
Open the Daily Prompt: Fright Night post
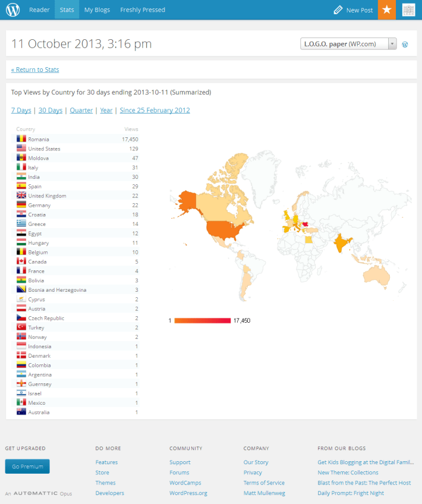pos(351,493)
